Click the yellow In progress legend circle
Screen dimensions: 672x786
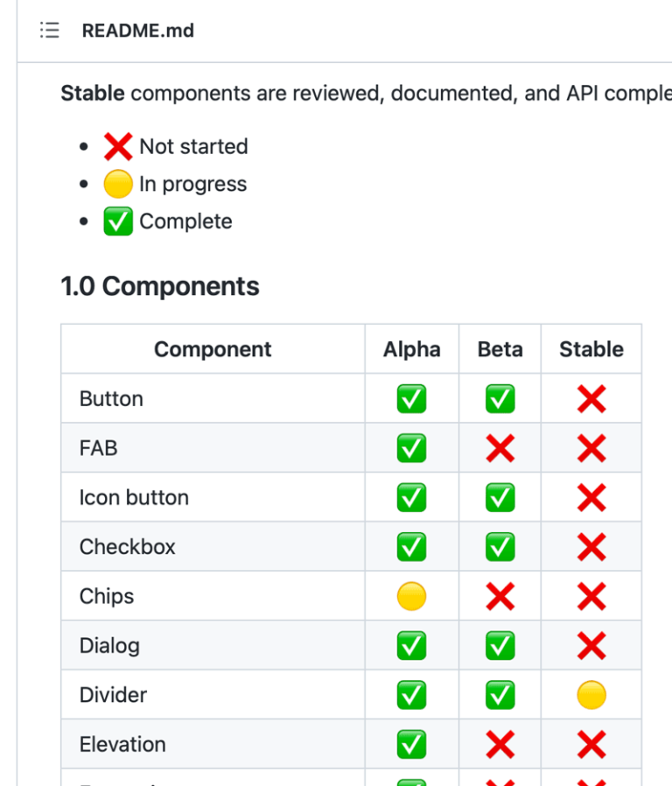click(x=118, y=184)
